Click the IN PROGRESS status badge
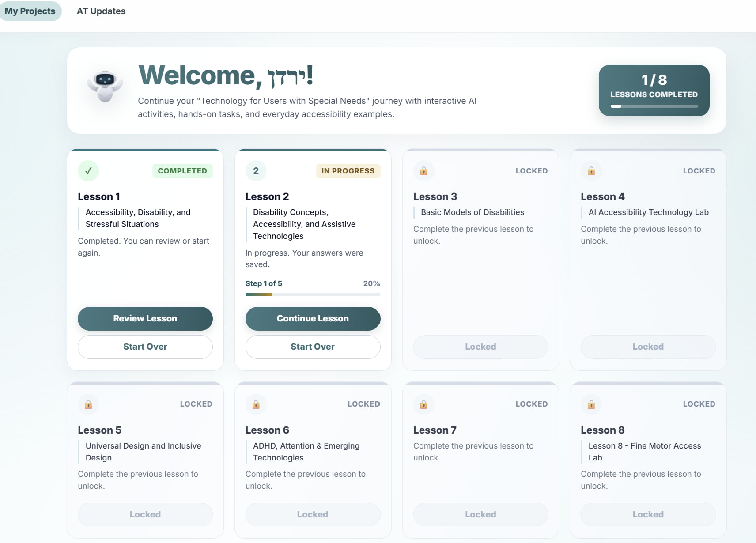 348,171
